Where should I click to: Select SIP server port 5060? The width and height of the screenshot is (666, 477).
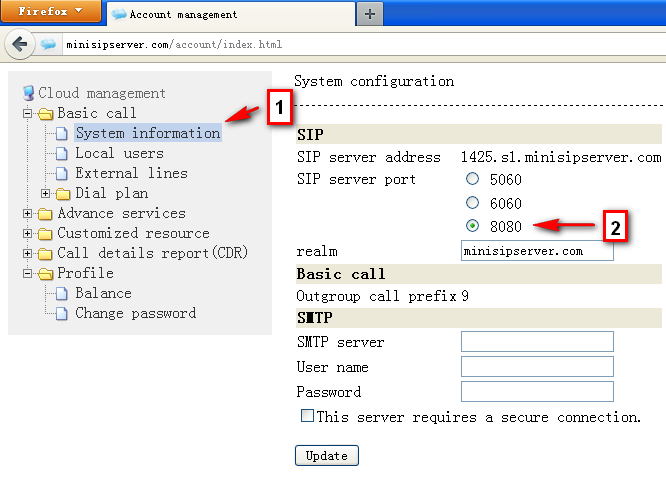[x=472, y=179]
